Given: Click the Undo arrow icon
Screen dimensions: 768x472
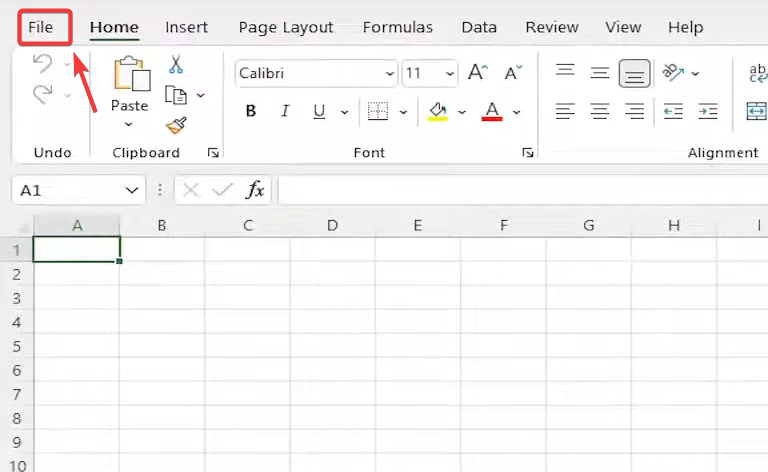Looking at the screenshot, I should pyautogui.click(x=42, y=65).
